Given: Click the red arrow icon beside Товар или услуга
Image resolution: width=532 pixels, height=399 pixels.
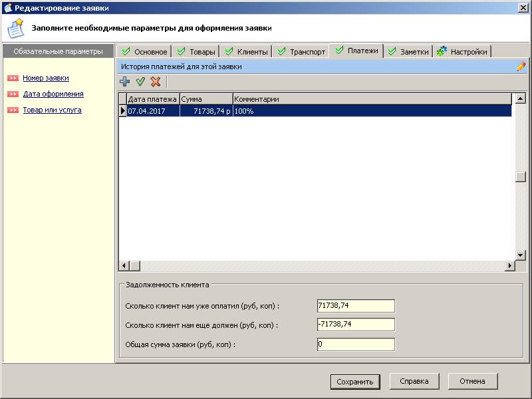Looking at the screenshot, I should click(13, 110).
